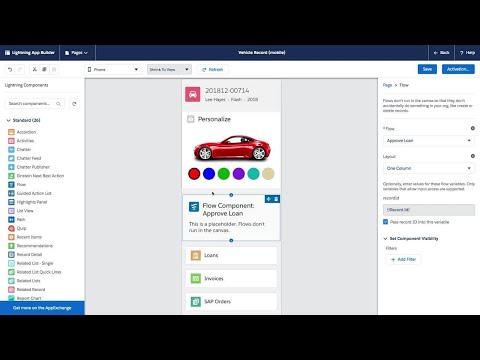
Task: Select the beige color swatch
Action: point(268,174)
